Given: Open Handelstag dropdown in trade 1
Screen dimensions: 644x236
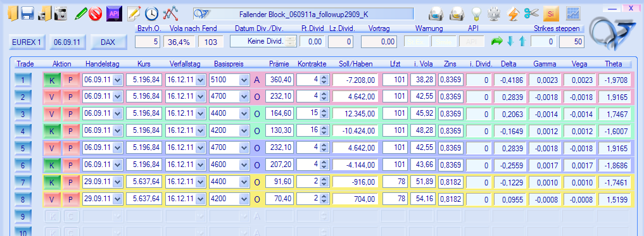Looking at the screenshot, I should pos(117,80).
